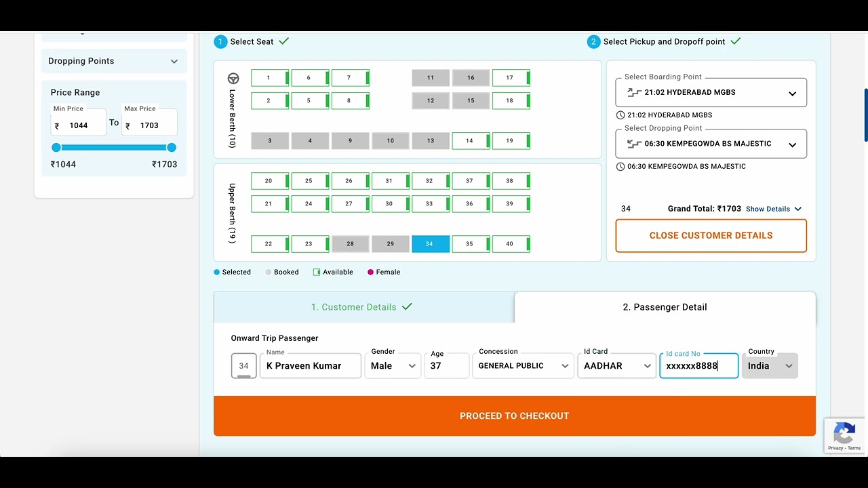Viewport: 868px width, 488px height.
Task: Select lower berth seat 2
Action: [270, 101]
